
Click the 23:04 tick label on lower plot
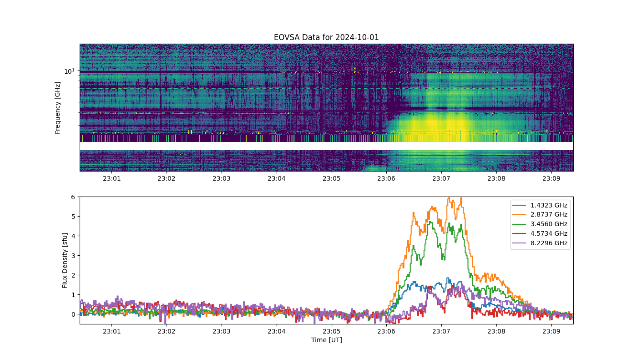click(x=277, y=331)
